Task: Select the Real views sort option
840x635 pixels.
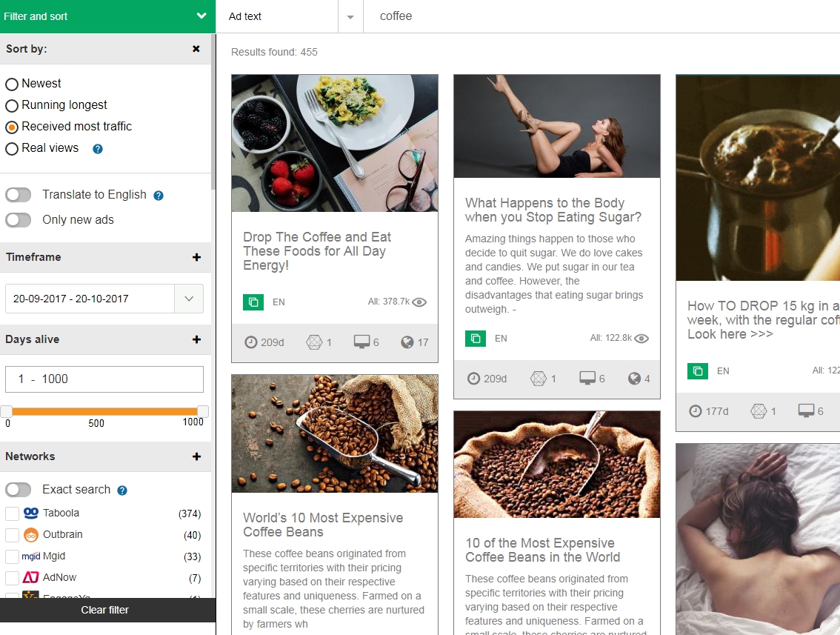Action: pyautogui.click(x=12, y=148)
